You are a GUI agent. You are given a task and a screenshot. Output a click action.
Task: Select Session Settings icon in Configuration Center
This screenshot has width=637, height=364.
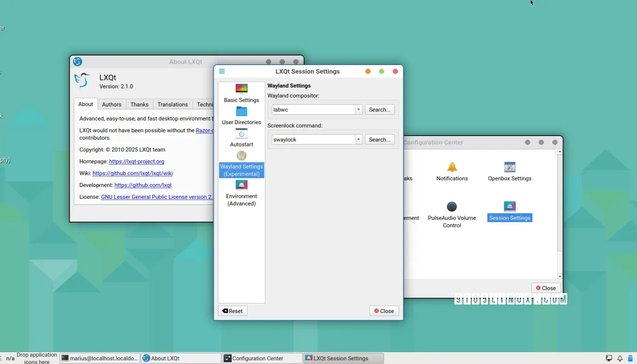(510, 207)
